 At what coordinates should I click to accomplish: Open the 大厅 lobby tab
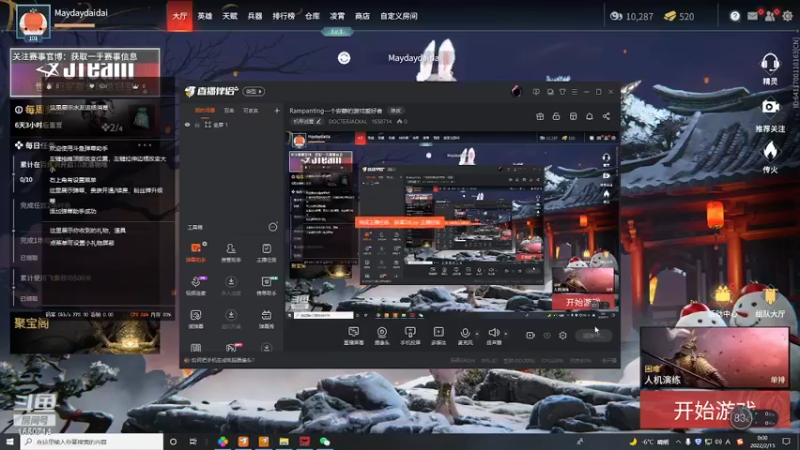click(x=180, y=16)
